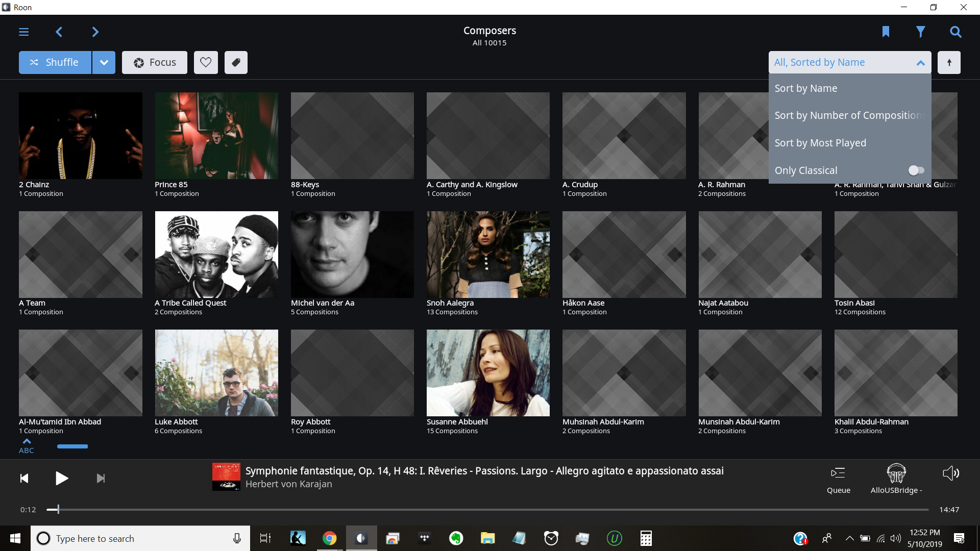Viewport: 980px width, 551px height.
Task: Open File Explorer from the taskbar
Action: (x=487, y=538)
